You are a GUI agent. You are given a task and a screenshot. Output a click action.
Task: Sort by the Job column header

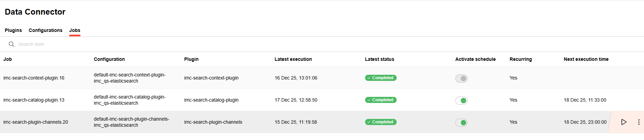click(x=8, y=59)
